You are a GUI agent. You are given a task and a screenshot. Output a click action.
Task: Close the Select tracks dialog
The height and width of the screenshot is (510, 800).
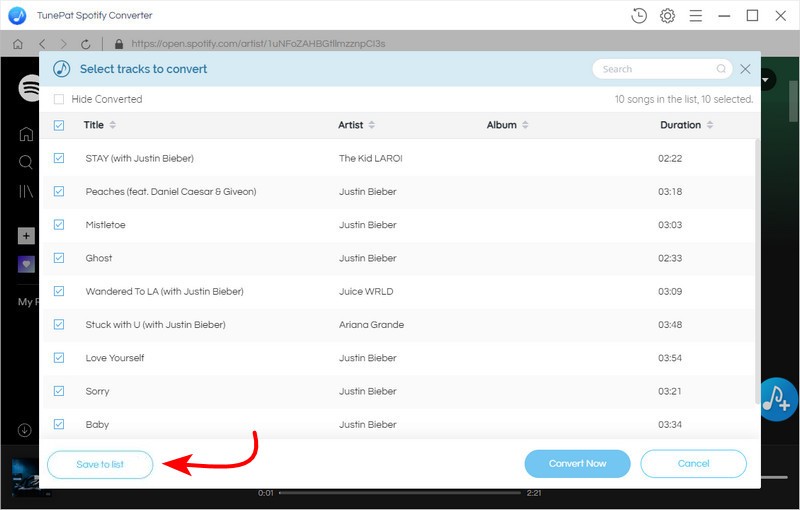point(745,69)
